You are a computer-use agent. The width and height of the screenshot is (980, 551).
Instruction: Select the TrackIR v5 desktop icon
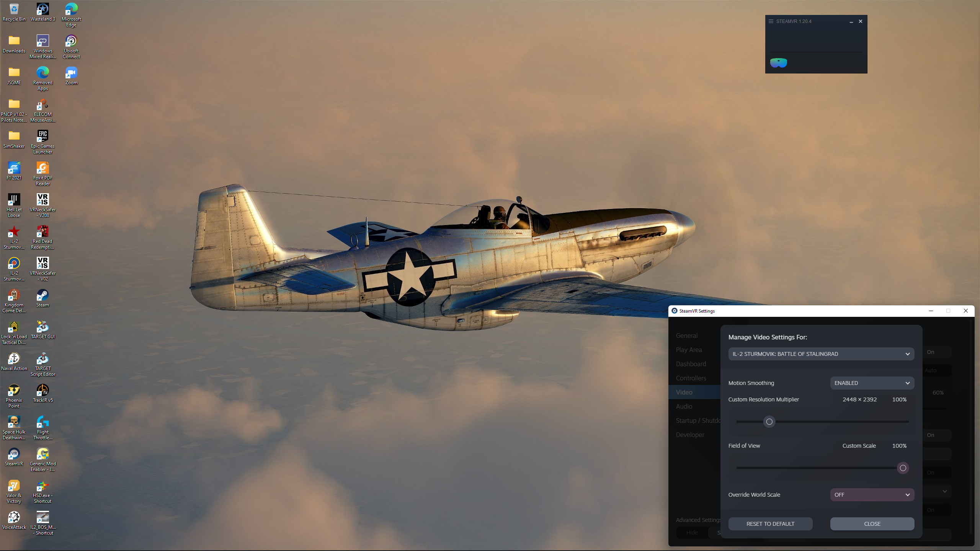[x=43, y=394]
